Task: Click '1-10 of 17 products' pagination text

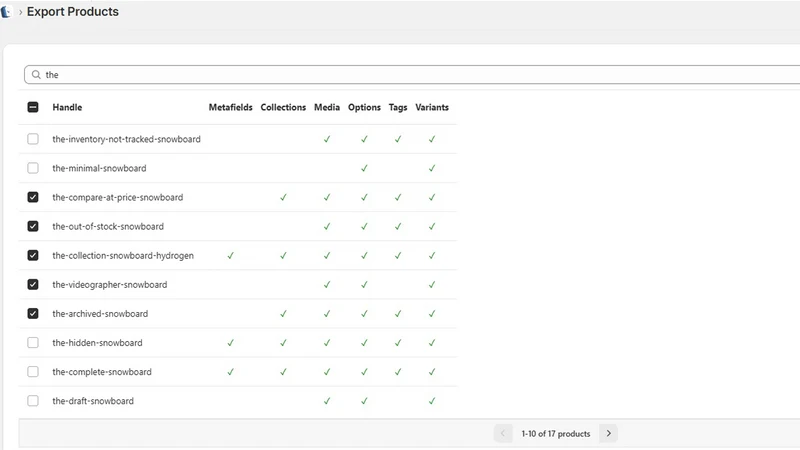Action: click(556, 434)
